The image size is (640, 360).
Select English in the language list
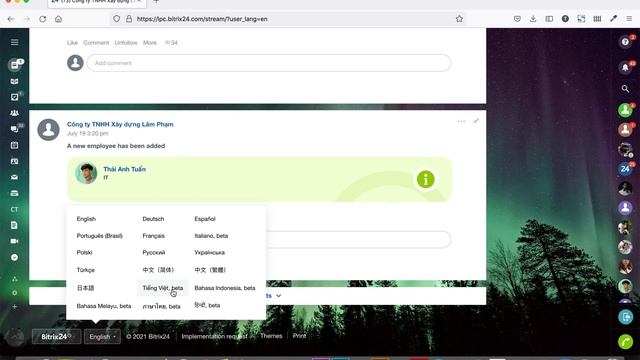click(x=86, y=219)
